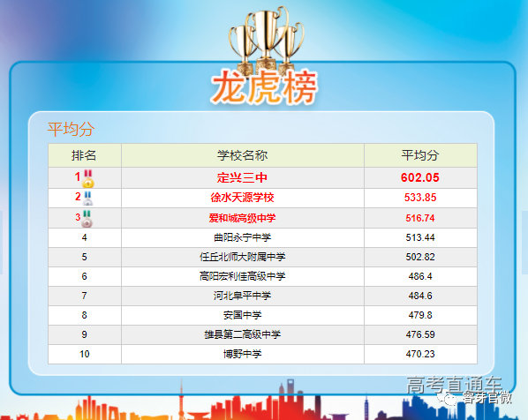Select school name 爱和城高级中学
Screen dimensions: 528x420
click(x=243, y=218)
